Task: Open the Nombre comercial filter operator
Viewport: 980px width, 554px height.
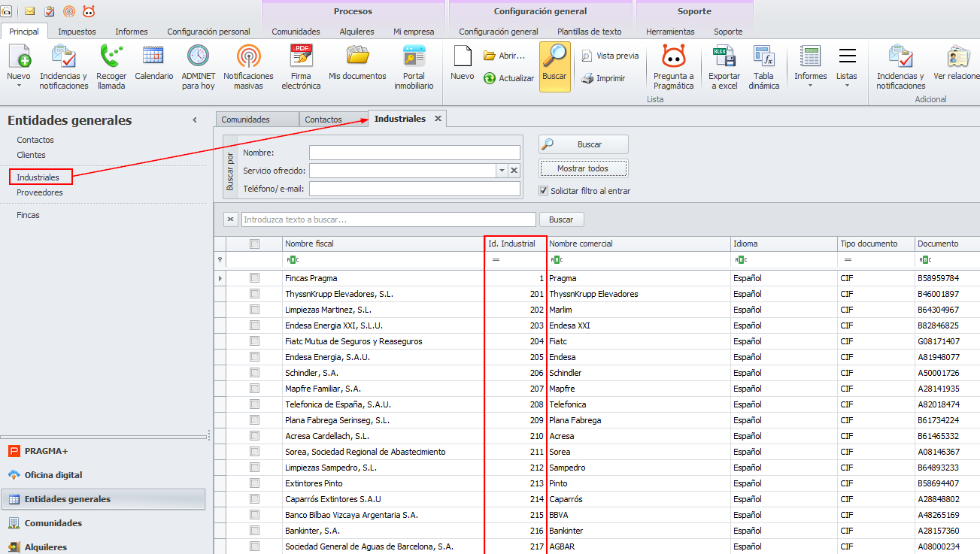Action: (x=557, y=260)
